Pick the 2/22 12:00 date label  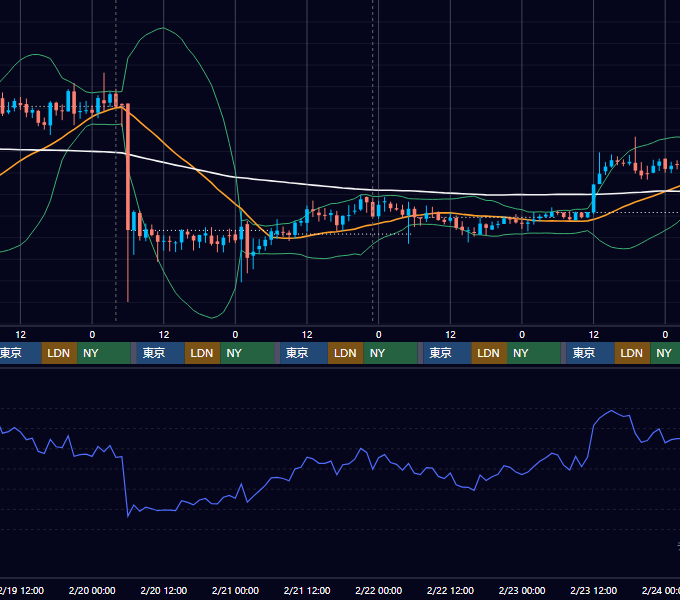[x=450, y=590]
